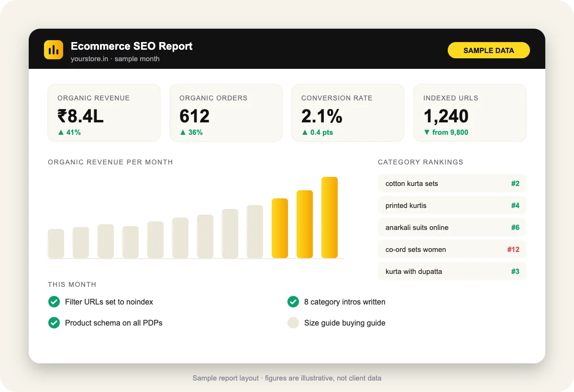Click the 41% up change indicator
Image resolution: width=574 pixels, height=392 pixels.
click(69, 132)
